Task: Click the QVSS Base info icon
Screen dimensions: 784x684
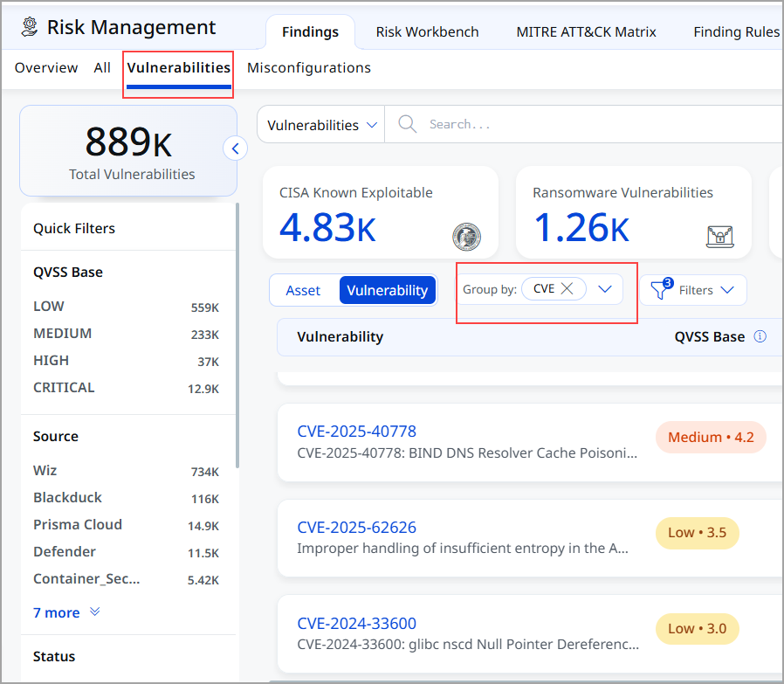Action: 760,336
